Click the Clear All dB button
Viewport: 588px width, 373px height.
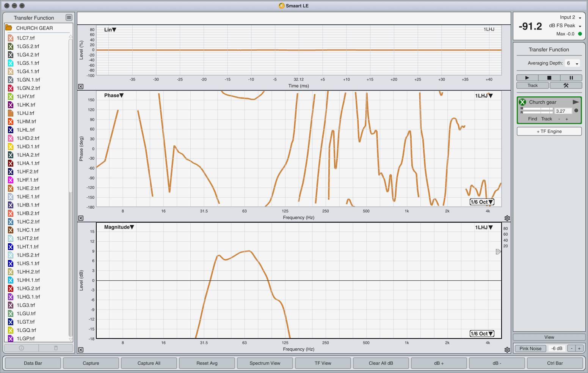(x=381, y=363)
